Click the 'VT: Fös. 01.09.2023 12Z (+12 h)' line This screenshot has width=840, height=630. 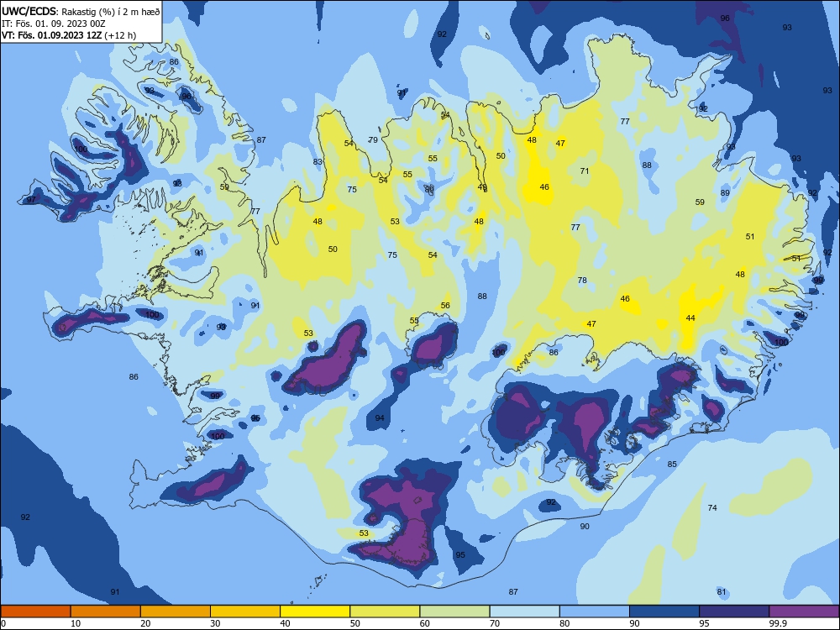pos(69,35)
